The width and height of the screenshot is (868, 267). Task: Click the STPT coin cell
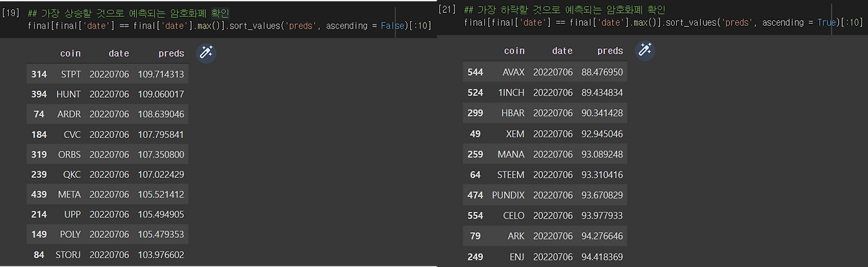pyautogui.click(x=71, y=74)
